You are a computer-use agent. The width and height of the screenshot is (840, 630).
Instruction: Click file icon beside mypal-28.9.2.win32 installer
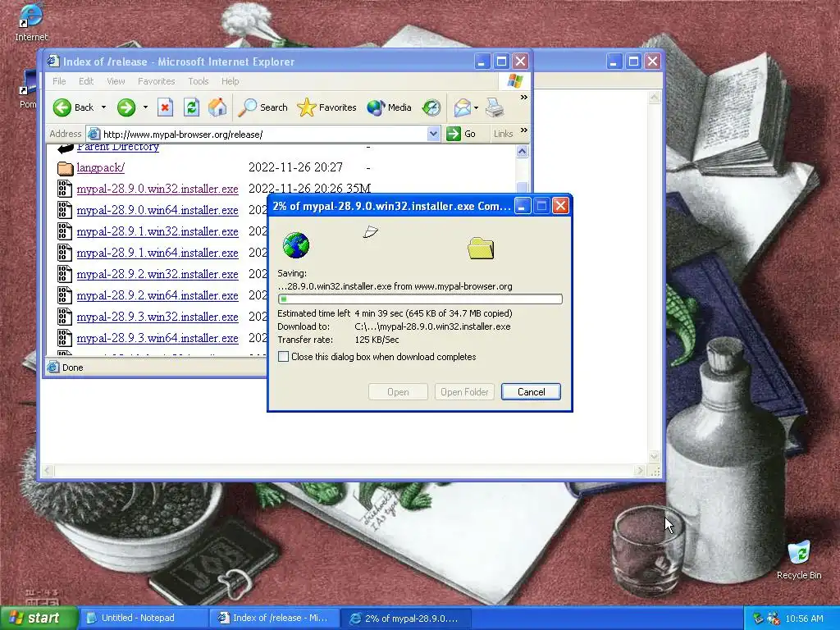(65, 274)
